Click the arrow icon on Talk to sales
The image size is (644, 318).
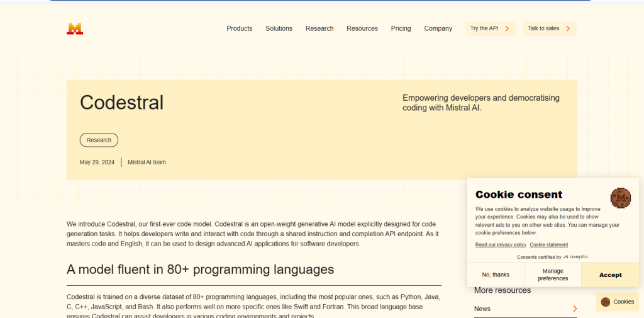click(x=568, y=28)
